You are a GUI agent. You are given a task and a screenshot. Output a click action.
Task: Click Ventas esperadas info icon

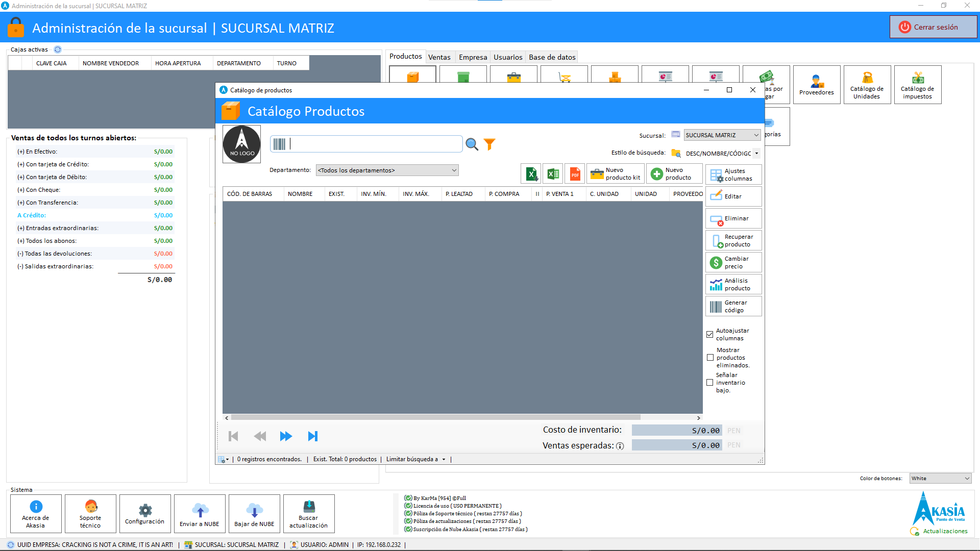[x=620, y=446]
